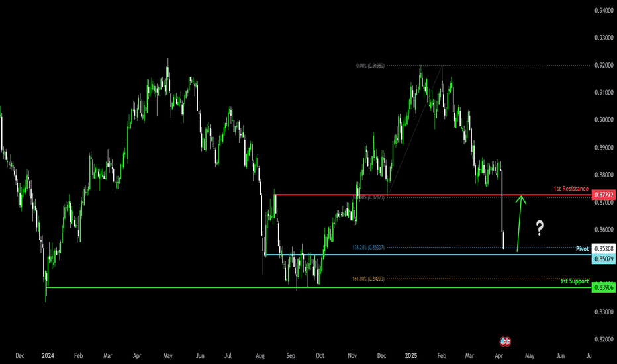Click the 'Nov' month label on time axis
This screenshot has width=617, height=364.
(352, 356)
